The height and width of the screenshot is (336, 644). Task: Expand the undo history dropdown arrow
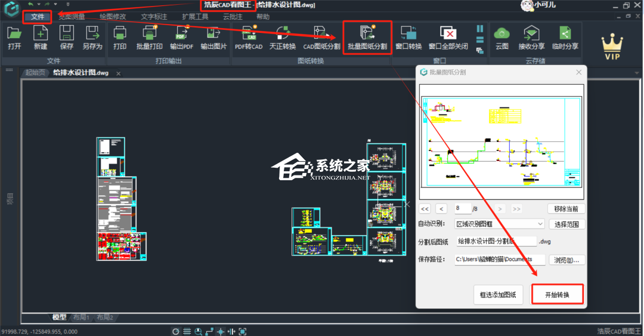(39, 4)
